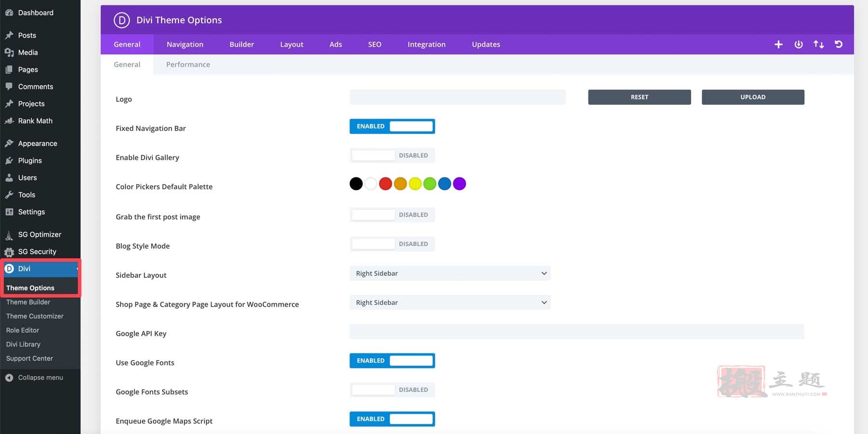
Task: Toggle the Enable Divi Gallery switch
Action: (x=392, y=155)
